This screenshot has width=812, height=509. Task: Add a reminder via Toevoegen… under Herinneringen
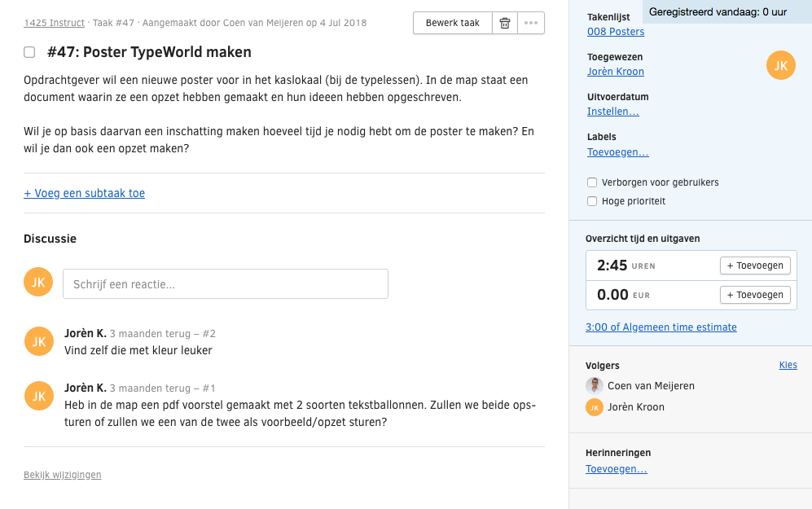point(617,469)
